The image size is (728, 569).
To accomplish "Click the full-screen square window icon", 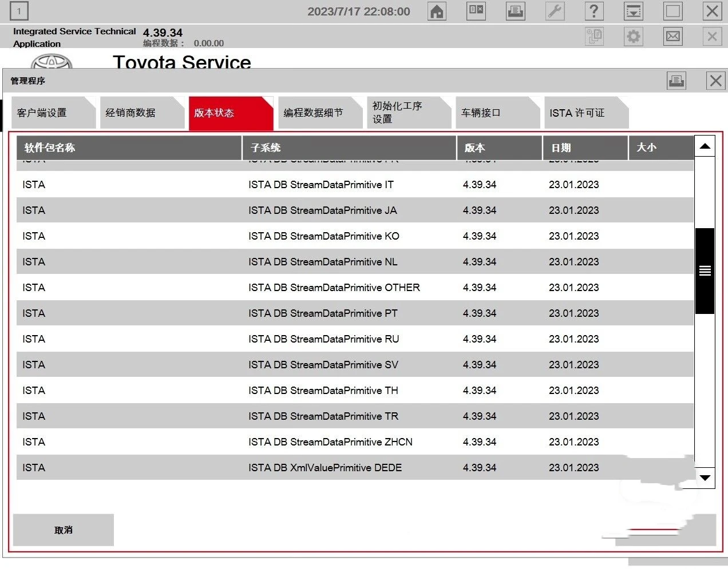I will point(673,11).
